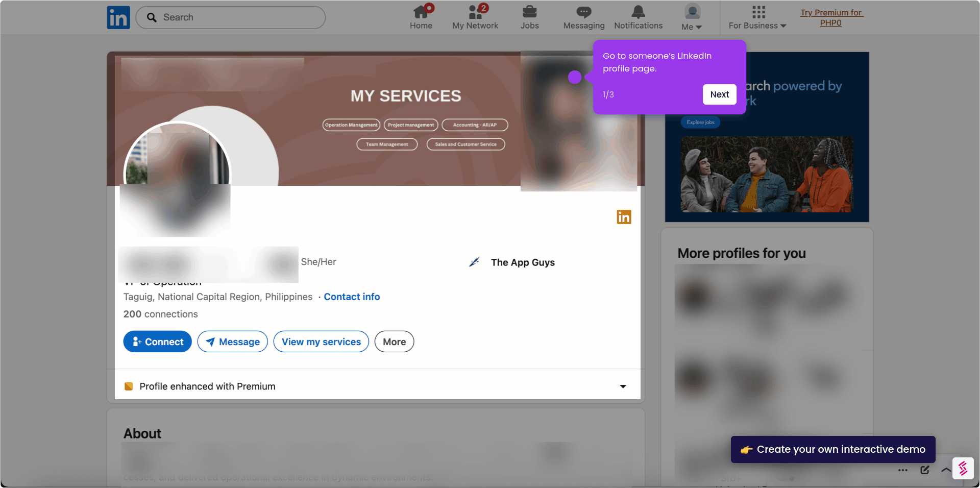Click the blurred profile photo
Screen dimensions: 980x488
click(177, 179)
